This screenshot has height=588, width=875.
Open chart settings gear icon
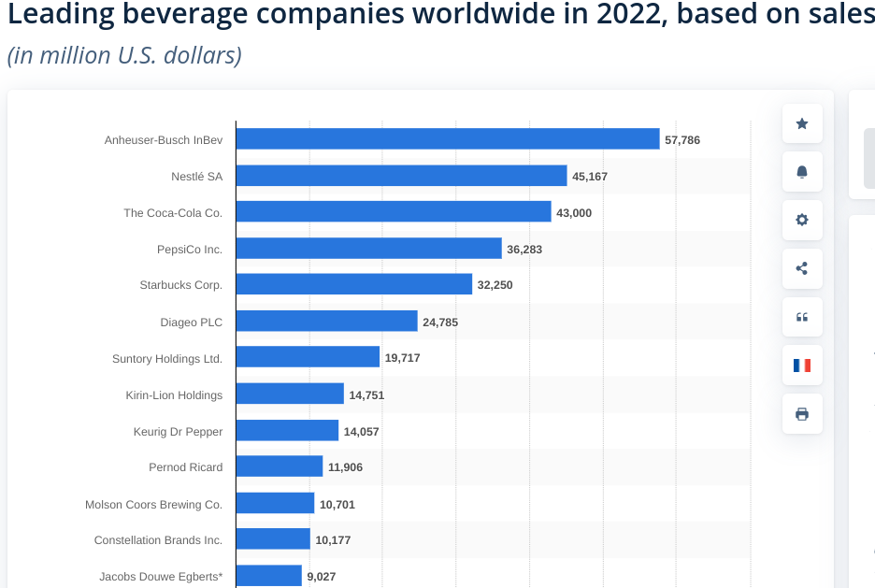pyautogui.click(x=802, y=220)
